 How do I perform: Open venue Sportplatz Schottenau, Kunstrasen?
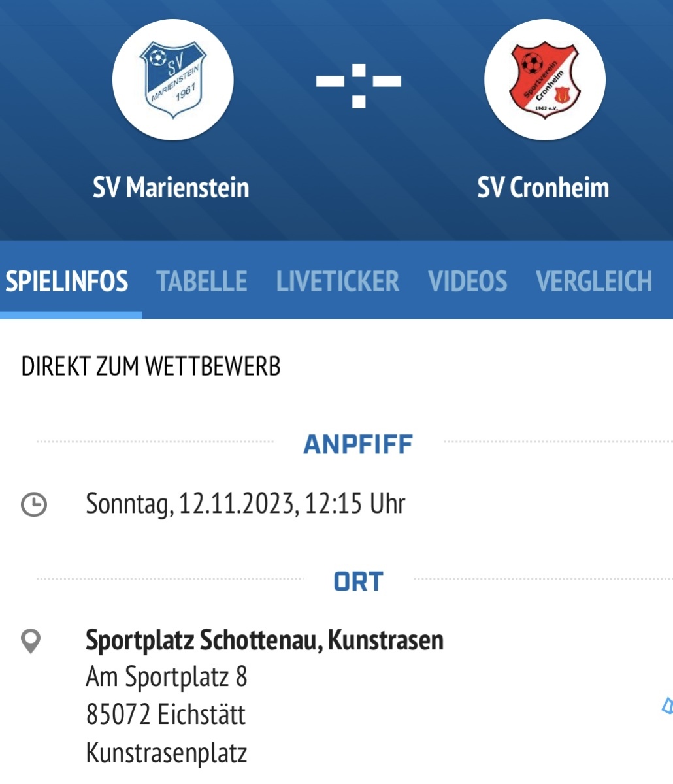coord(265,640)
